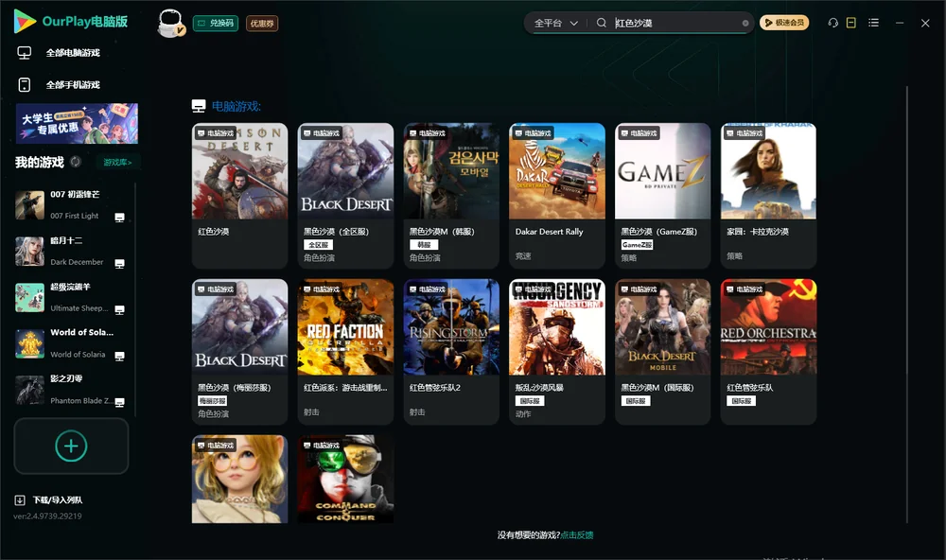Screen dimensions: 946x560
Task: Click the 兑换码 redeem code button
Action: (x=216, y=24)
